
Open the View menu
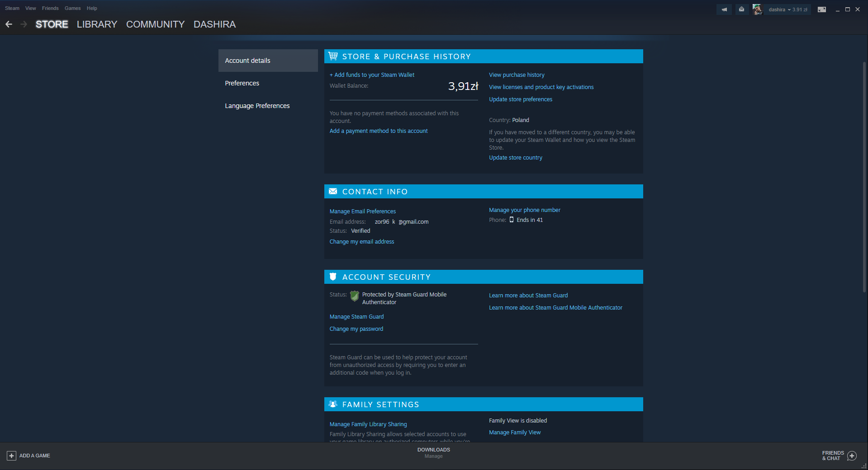tap(31, 8)
